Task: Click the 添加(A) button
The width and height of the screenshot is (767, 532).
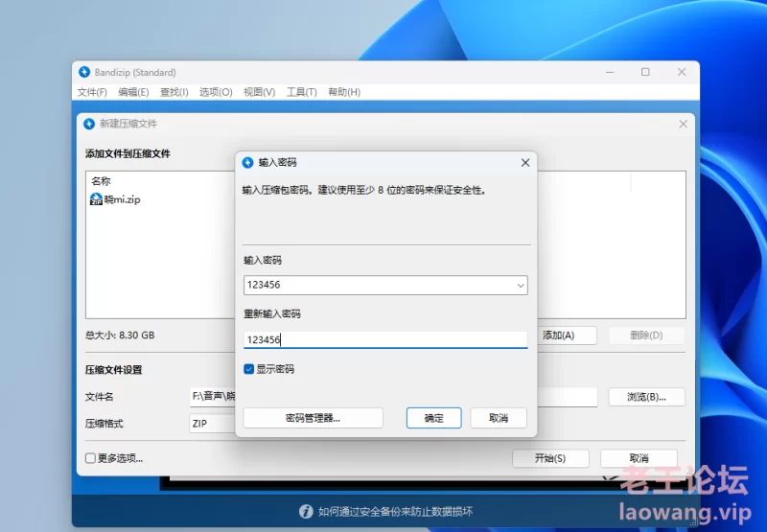Action: point(567,335)
